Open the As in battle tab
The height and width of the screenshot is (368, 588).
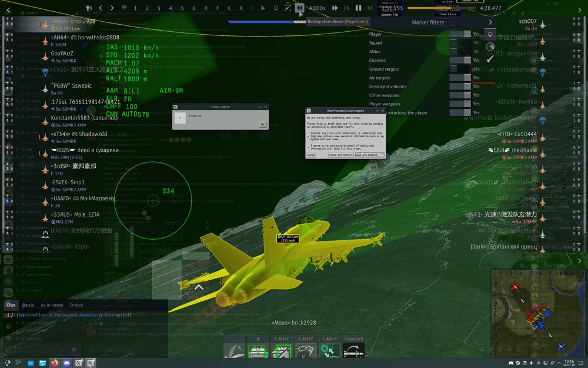click(52, 305)
